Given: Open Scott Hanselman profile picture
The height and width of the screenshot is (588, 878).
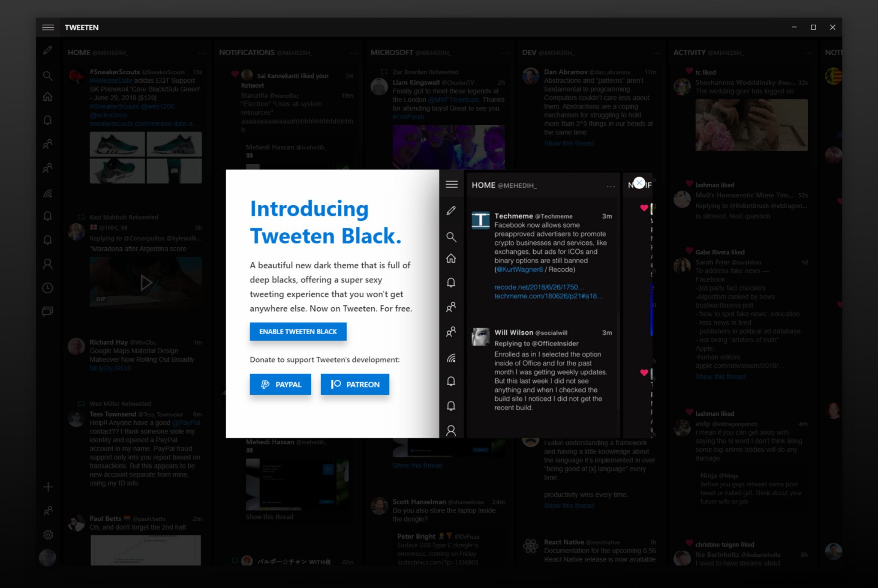Looking at the screenshot, I should [379, 506].
